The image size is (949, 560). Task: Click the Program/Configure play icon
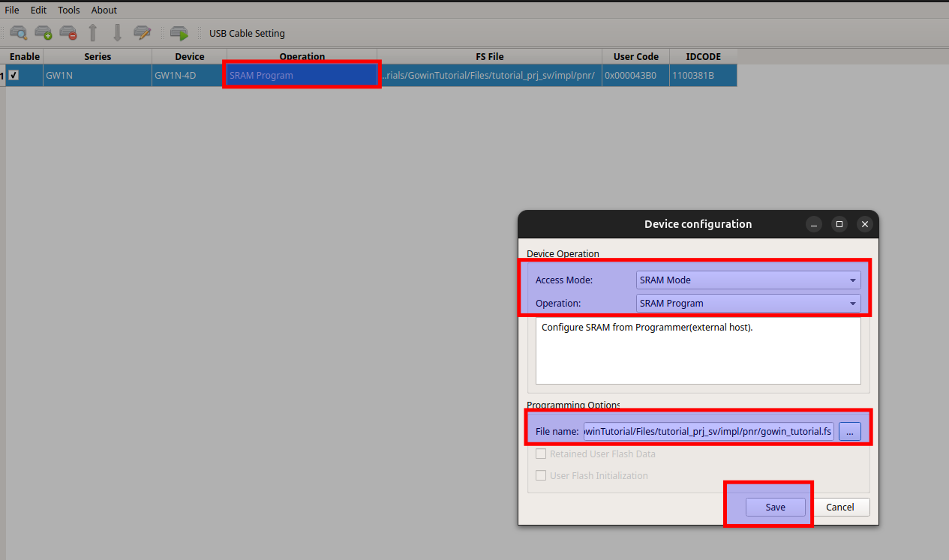coord(179,33)
